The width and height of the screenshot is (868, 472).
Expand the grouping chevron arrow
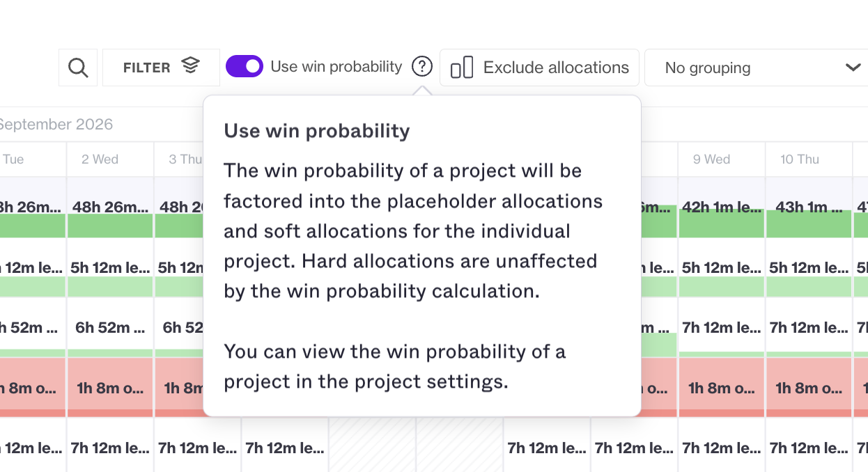pos(853,68)
